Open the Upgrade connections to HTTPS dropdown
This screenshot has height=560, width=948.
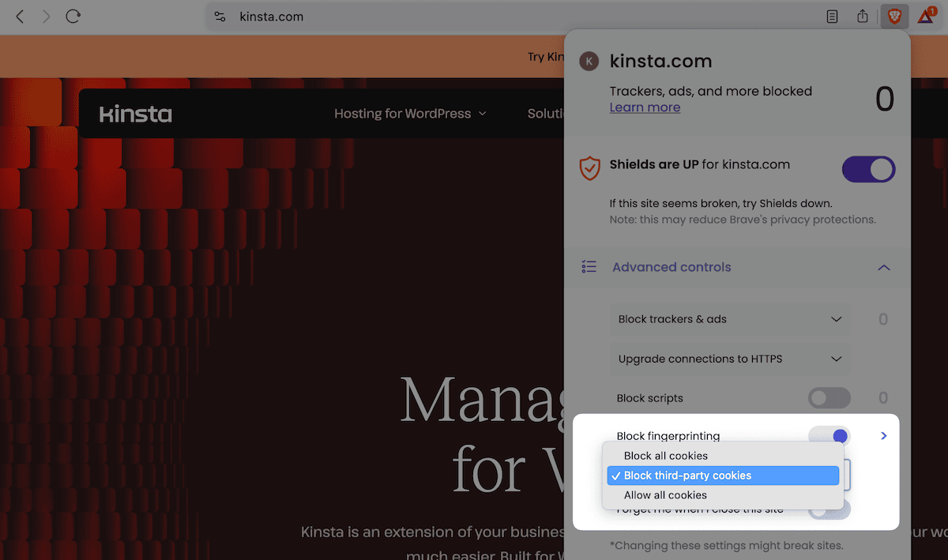tap(731, 359)
